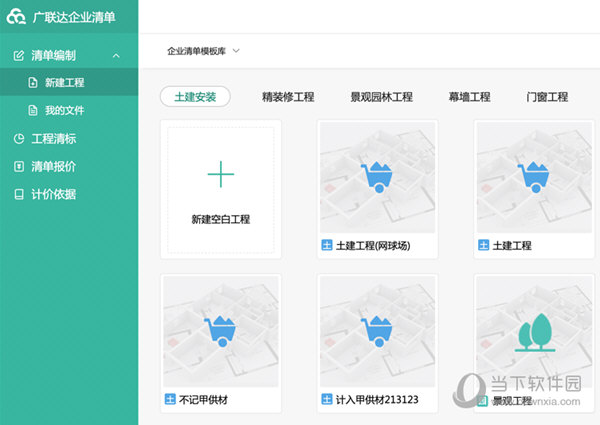Screen dimensions: 600x425
Task: Click the green trees icon on 景观工程 card
Action: [535, 332]
